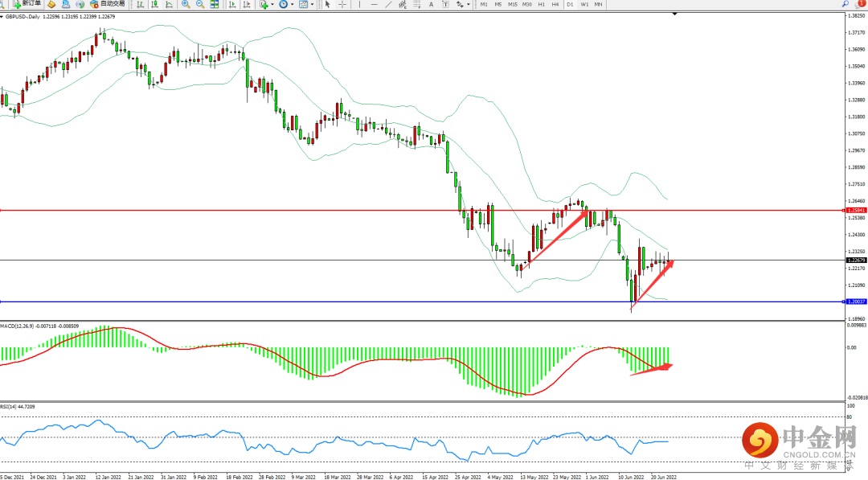Select the horizontal line tool

point(375,4)
